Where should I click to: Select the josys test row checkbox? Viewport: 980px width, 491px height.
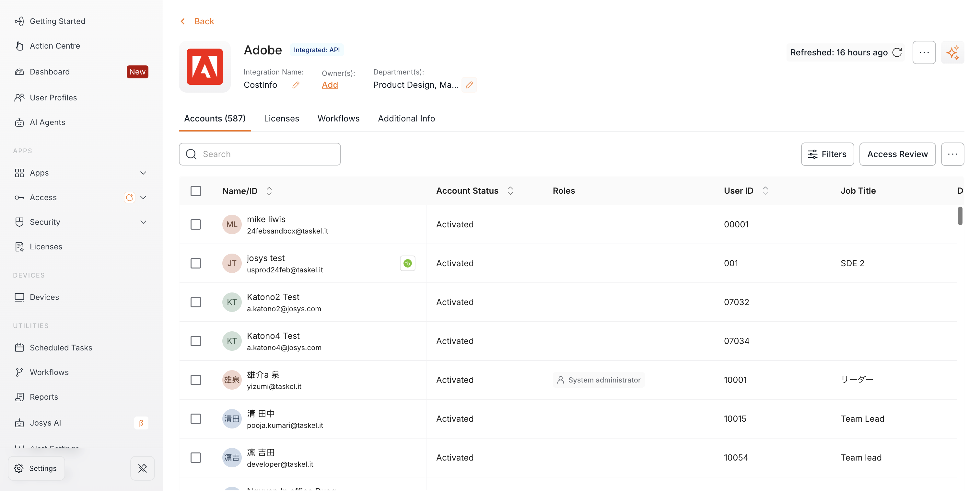(195, 263)
